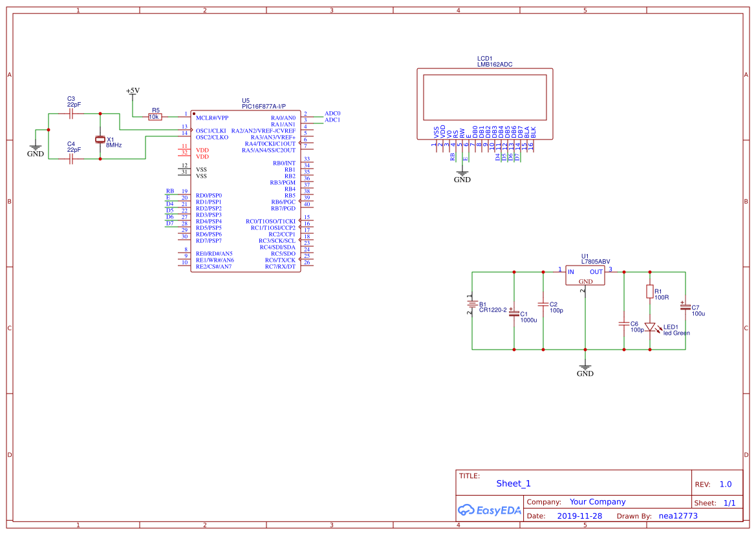Viewport: 756px width, 535px height.
Task: Click the OSC2/CLKO pin name
Action: [212, 137]
